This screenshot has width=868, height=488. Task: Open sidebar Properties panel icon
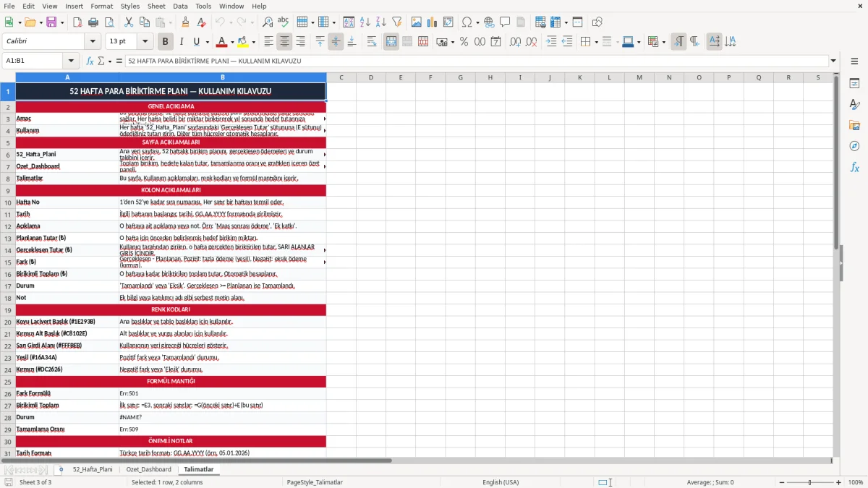tap(854, 84)
